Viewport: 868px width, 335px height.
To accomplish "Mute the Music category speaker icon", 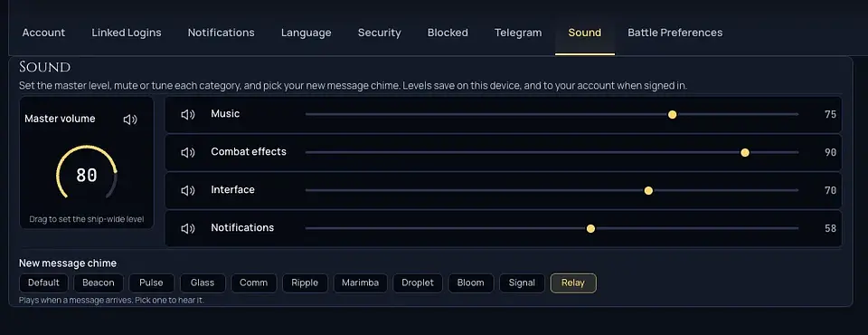I will (x=188, y=115).
